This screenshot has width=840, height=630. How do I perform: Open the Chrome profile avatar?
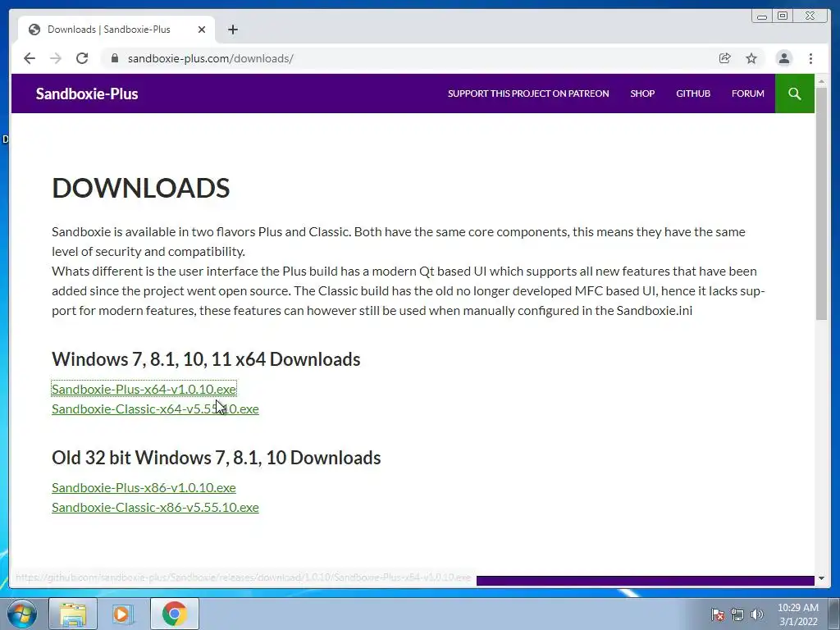tap(783, 58)
